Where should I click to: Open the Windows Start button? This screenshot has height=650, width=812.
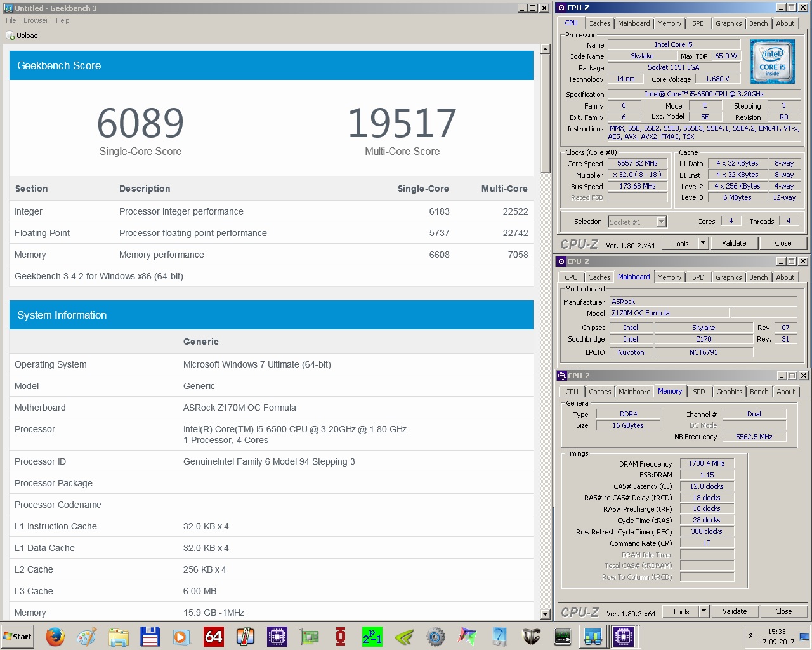pos(18,636)
